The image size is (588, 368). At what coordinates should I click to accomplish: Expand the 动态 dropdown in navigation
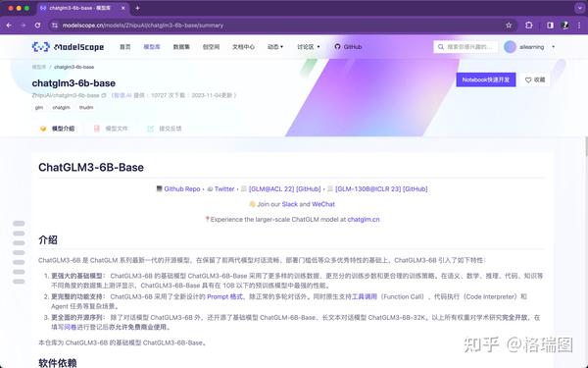275,47
